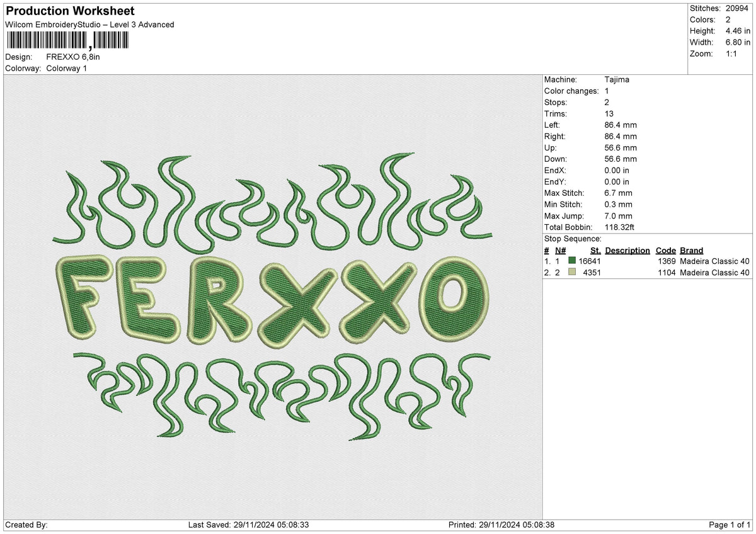Click the Width value 6.80 in
The image size is (756, 534).
739,42
